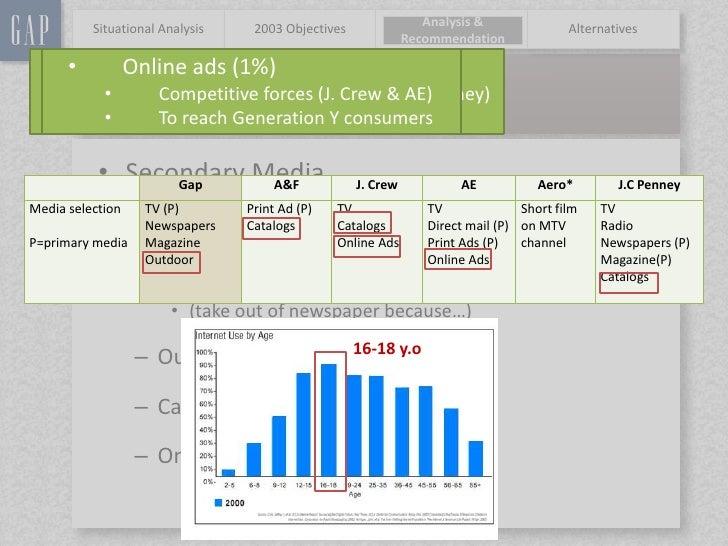Click '(take out of newspaper because...)' bullet
Image resolution: width=728 pixels, height=546 pixels.
[x=330, y=310]
